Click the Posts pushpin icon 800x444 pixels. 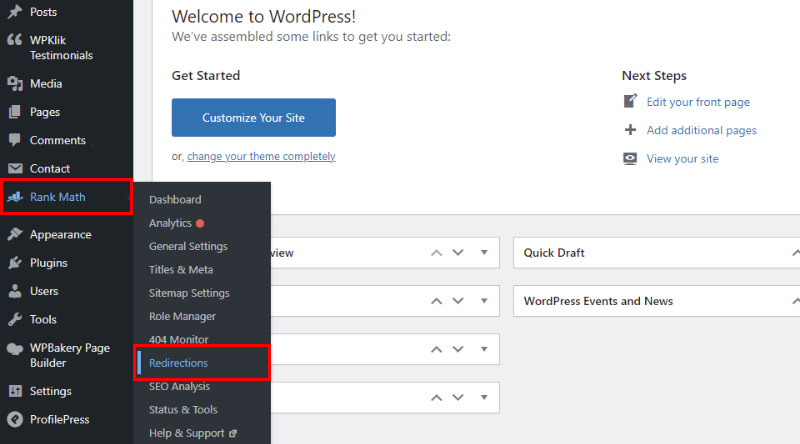pyautogui.click(x=15, y=11)
